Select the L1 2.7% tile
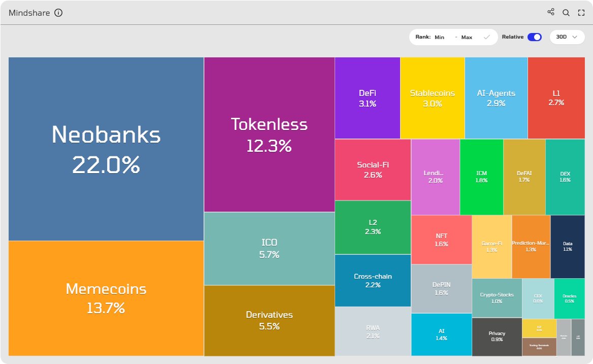 [556, 98]
